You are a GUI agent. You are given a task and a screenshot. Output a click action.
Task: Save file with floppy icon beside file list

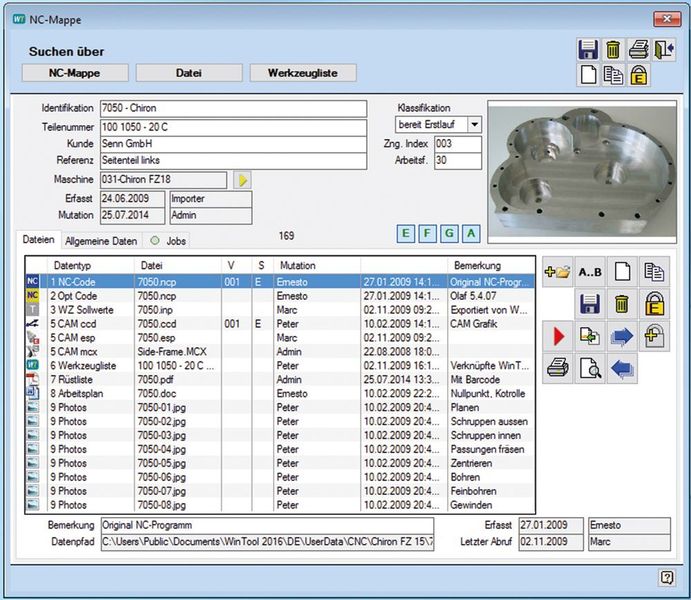tap(590, 304)
